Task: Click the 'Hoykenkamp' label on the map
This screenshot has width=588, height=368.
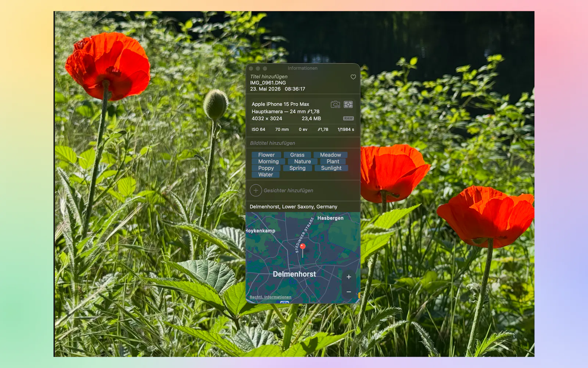Action: tap(261, 231)
